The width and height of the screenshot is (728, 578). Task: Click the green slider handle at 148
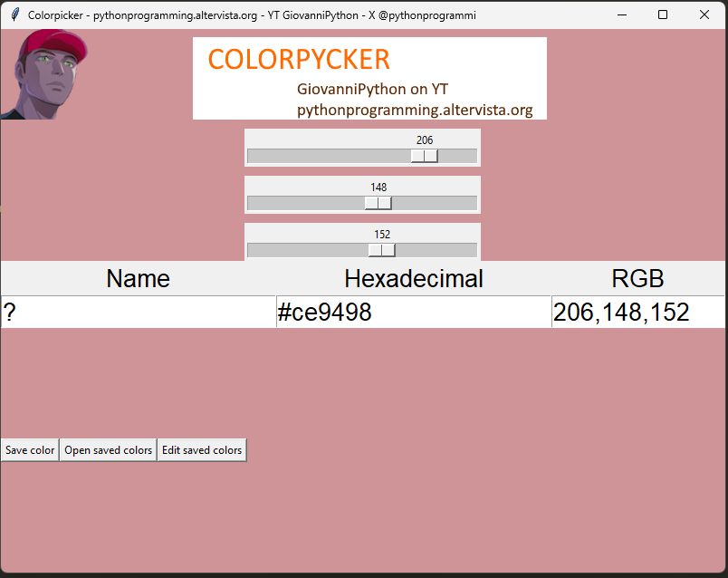pos(378,203)
